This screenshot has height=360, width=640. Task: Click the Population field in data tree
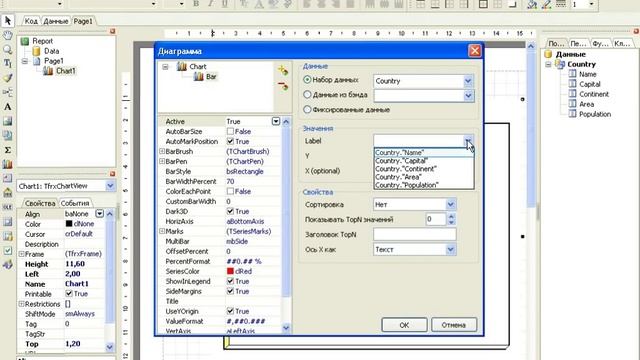(595, 114)
